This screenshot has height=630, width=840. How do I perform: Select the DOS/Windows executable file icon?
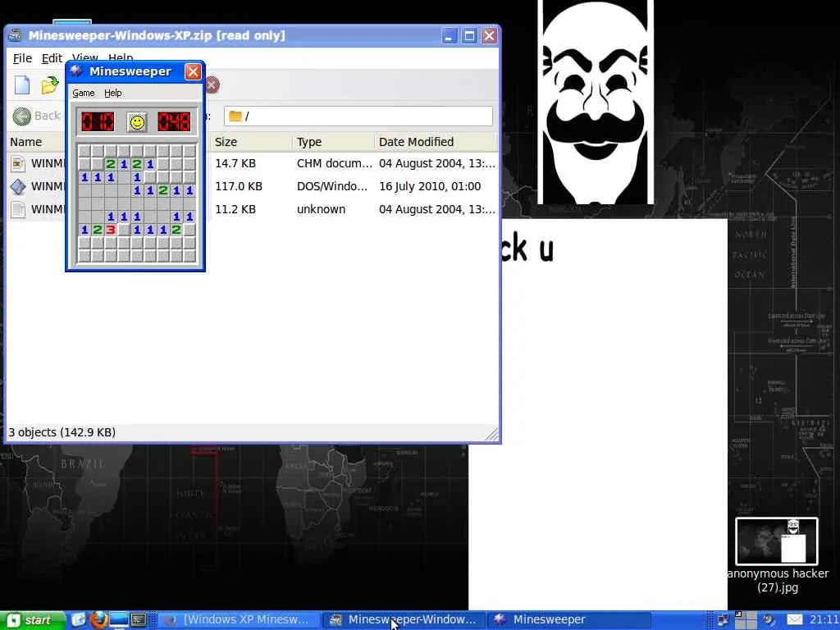coord(18,186)
